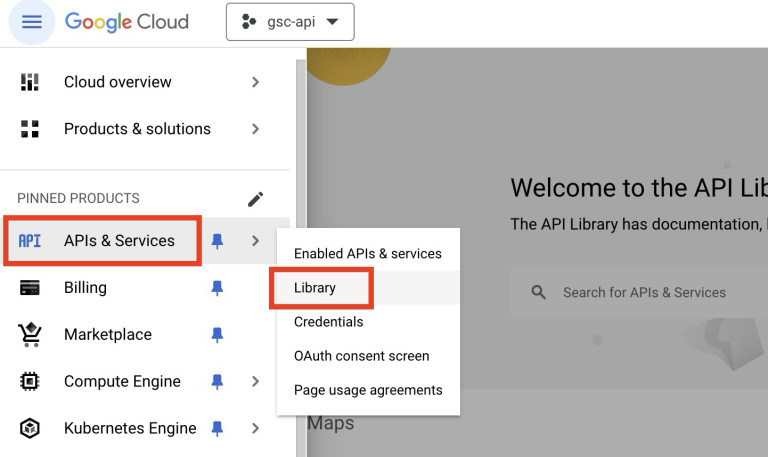Screen dimensions: 768x457
Task: Click the magnifier icon in the search box
Action: 538,292
